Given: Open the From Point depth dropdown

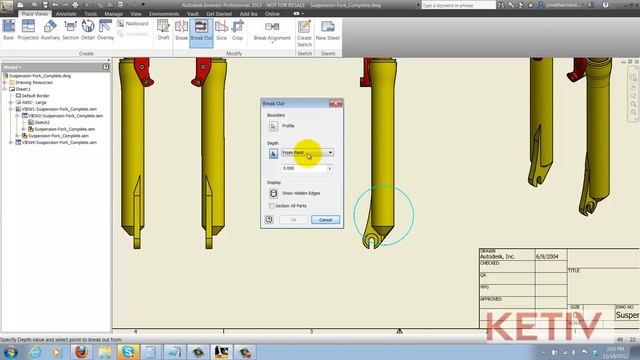Looking at the screenshot, I should (x=307, y=153).
